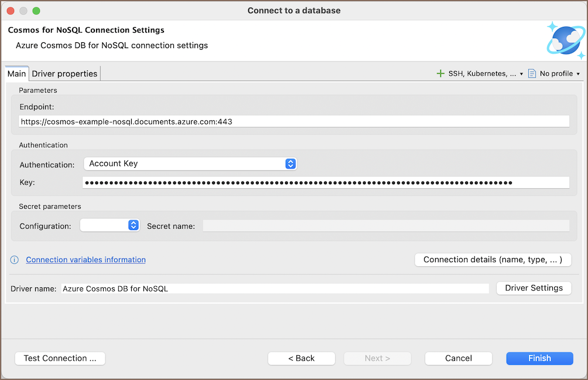Click the Azure Cosmos DB planet logo
This screenshot has height=380, width=588.
point(565,40)
